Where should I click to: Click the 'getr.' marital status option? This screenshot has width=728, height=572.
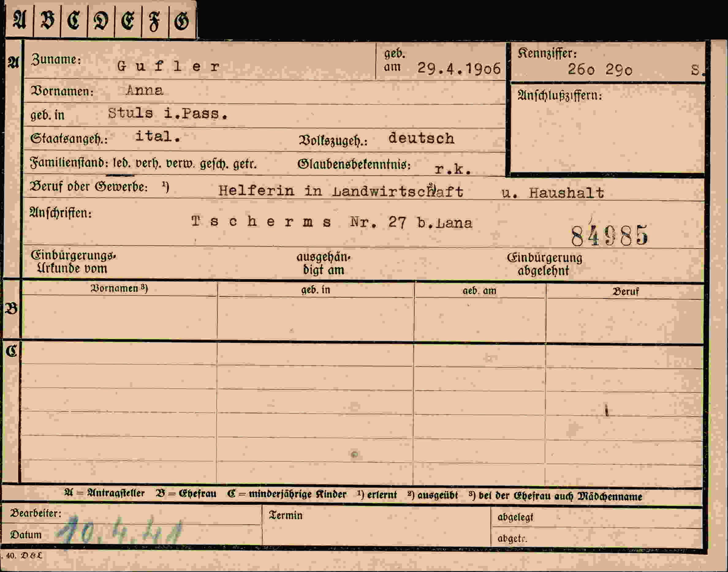(x=245, y=164)
